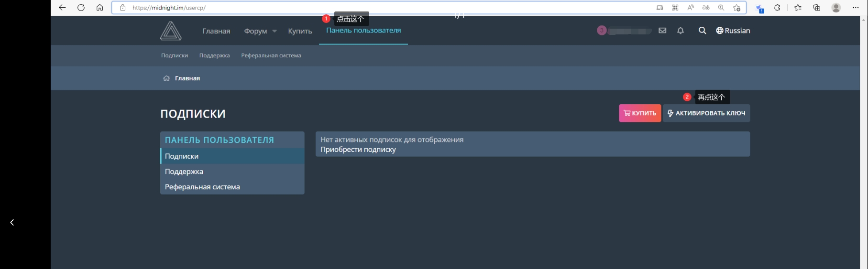
Task: Click the home icon in breadcrumb
Action: pyautogui.click(x=166, y=78)
